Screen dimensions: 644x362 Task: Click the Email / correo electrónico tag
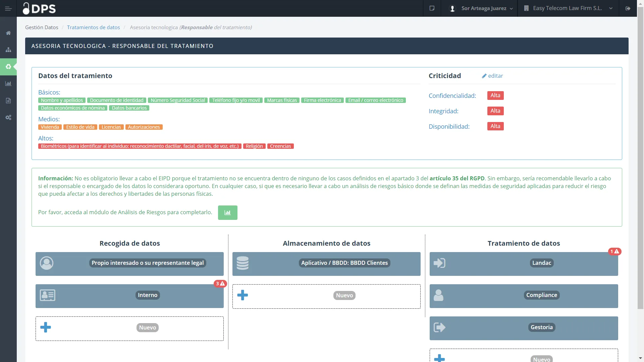pos(376,100)
